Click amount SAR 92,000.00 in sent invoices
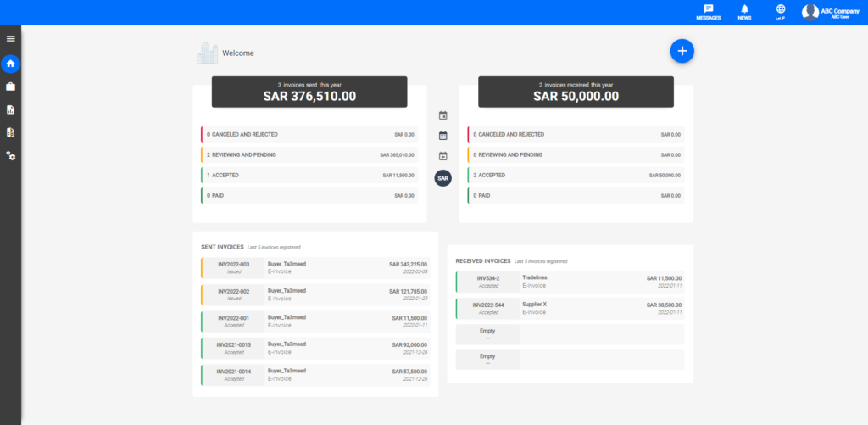Screen dimensions: 868x425 [x=409, y=344]
